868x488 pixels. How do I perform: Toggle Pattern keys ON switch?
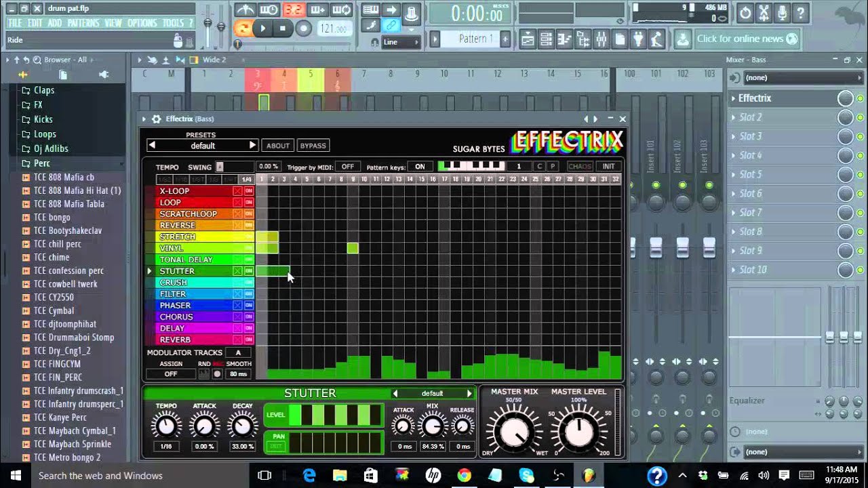coord(420,167)
